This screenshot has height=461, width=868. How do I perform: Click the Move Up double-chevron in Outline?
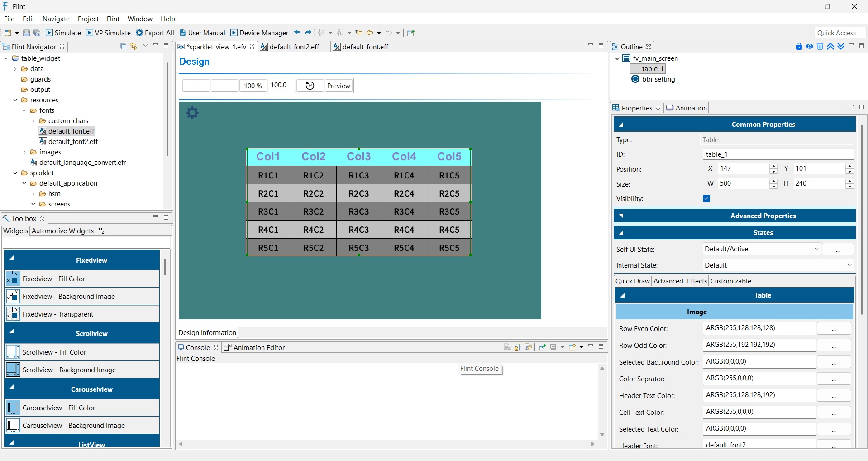(830, 47)
